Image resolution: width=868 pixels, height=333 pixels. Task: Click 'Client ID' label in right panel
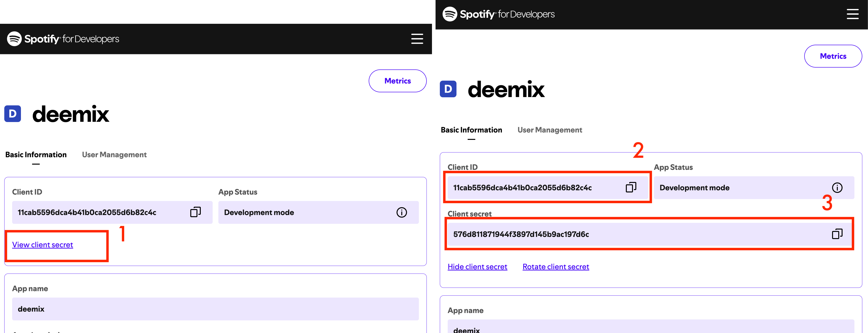462,167
